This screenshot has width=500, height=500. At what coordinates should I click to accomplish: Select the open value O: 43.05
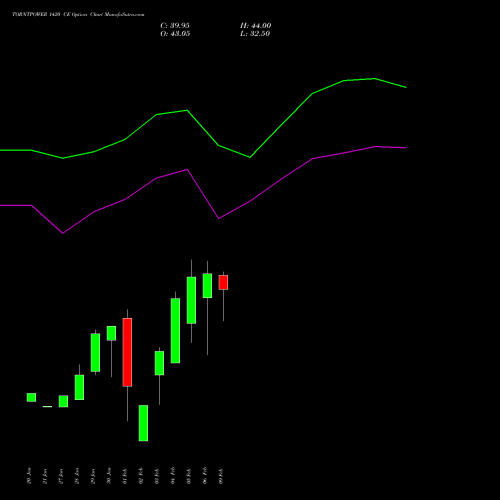[175, 34]
